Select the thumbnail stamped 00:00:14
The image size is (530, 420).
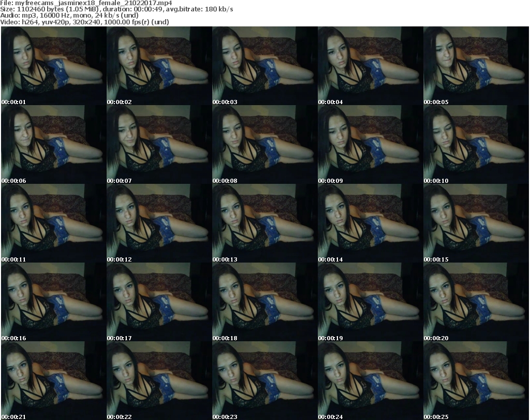[x=371, y=224]
